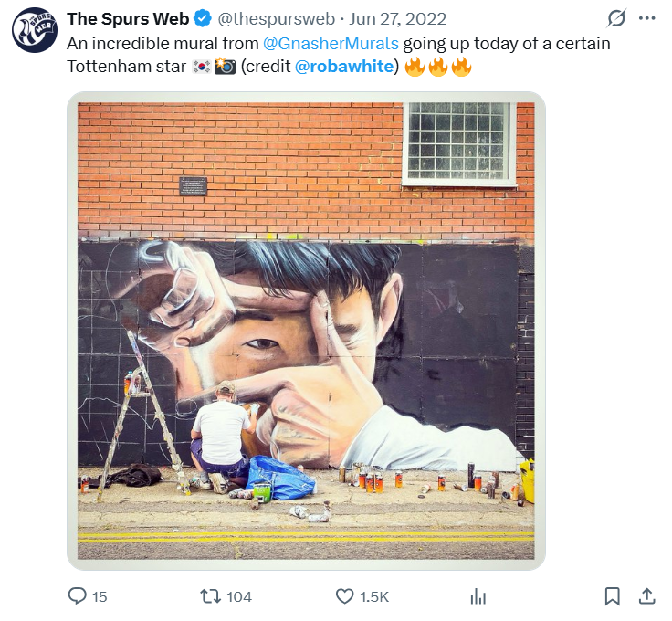
Task: Click the 104 reposts count
Action: [239, 596]
